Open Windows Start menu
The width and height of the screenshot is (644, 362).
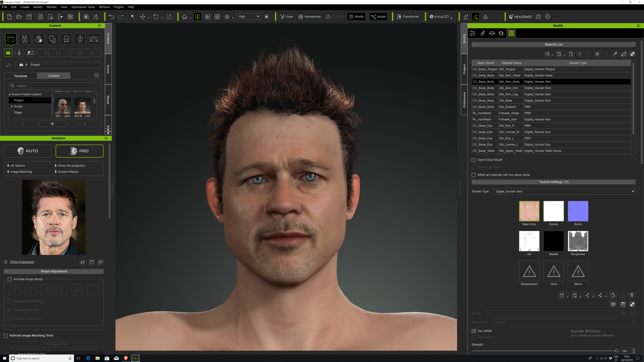coord(4,358)
